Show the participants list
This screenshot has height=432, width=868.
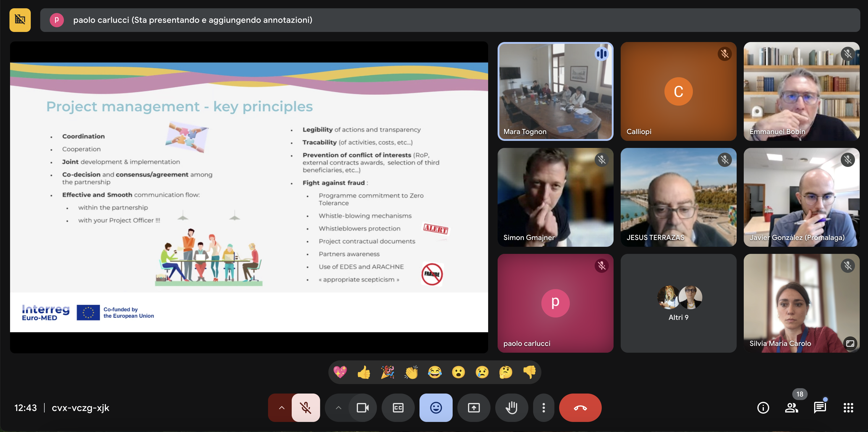pyautogui.click(x=791, y=408)
